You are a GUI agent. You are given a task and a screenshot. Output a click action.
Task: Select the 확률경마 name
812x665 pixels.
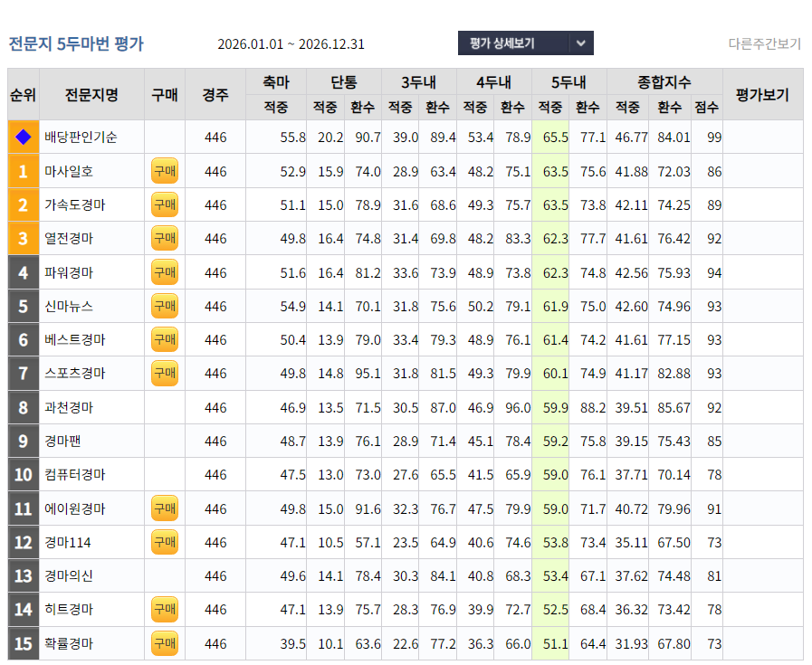(x=69, y=644)
